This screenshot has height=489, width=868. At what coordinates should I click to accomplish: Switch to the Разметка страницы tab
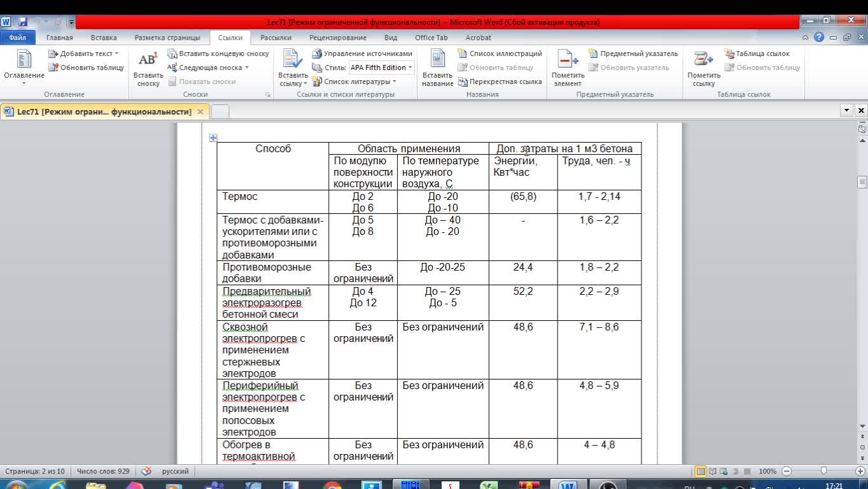tap(167, 38)
